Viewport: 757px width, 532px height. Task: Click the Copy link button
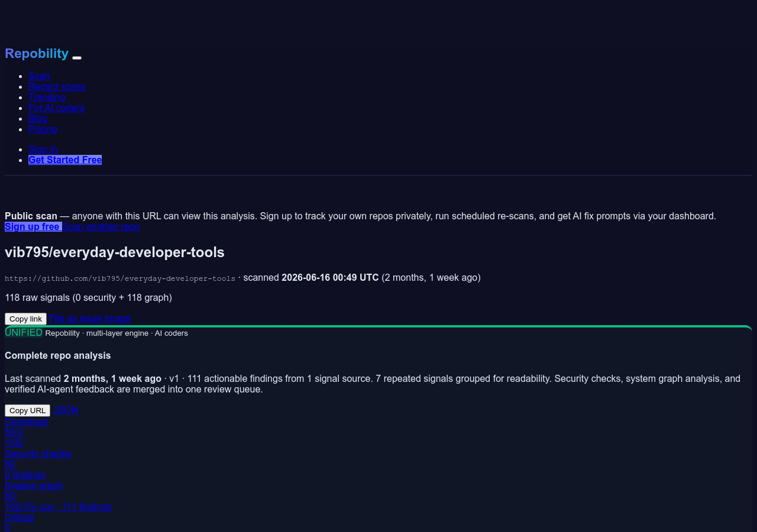(25, 319)
